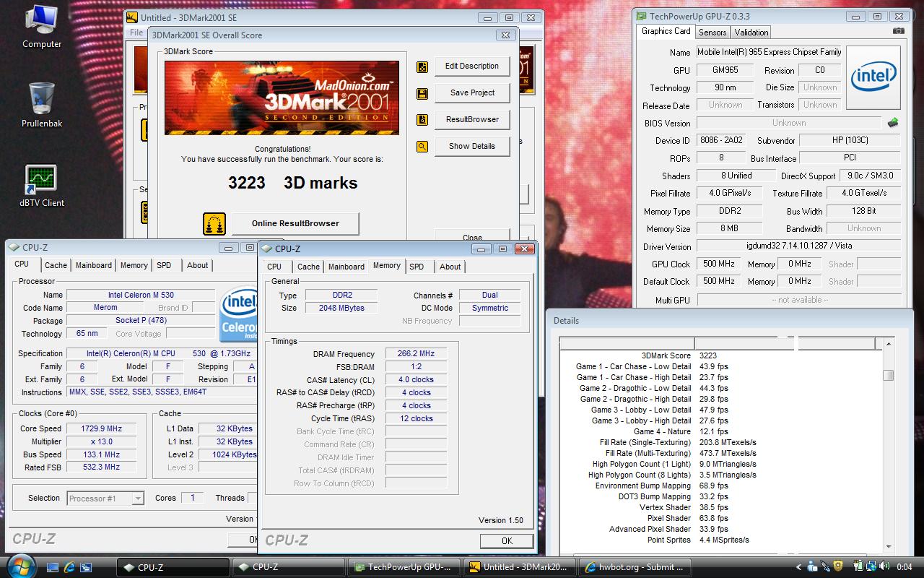Screen dimensions: 924x578
Task: Click the Subvendor HP (103C) field
Action: coord(850,140)
